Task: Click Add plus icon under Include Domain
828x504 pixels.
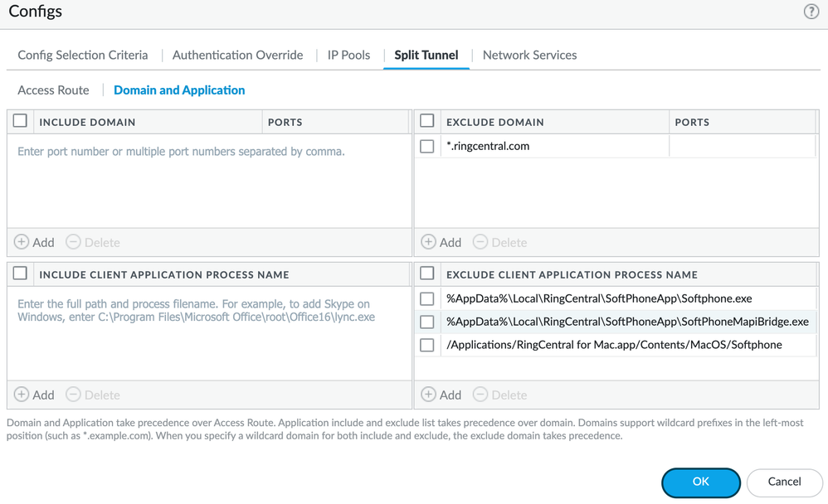Action: (x=22, y=242)
